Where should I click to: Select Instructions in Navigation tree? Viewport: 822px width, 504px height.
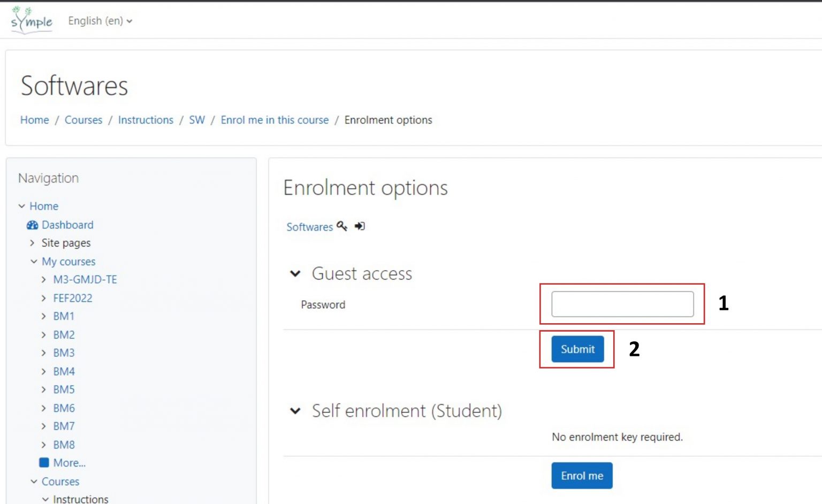pyautogui.click(x=81, y=499)
